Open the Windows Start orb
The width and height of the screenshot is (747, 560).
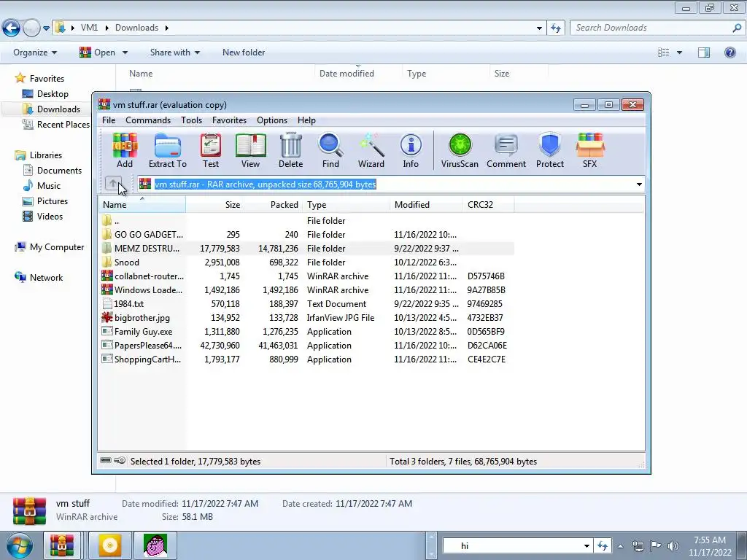[19, 545]
